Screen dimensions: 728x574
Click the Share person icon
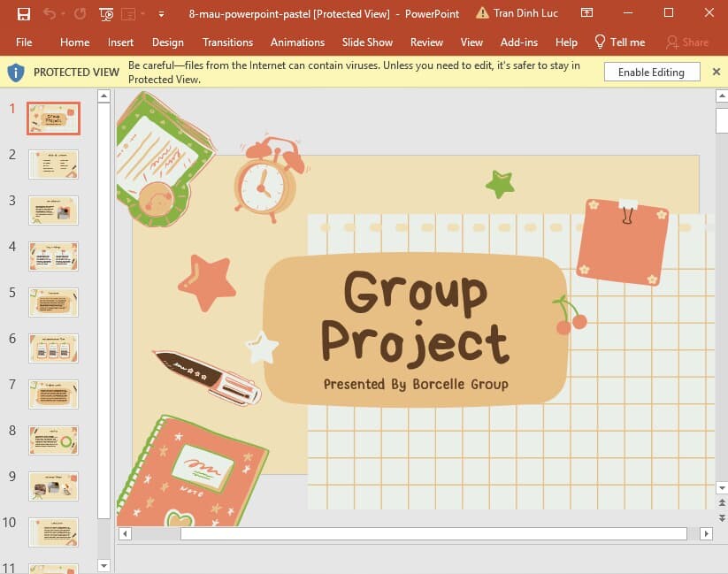[671, 42]
